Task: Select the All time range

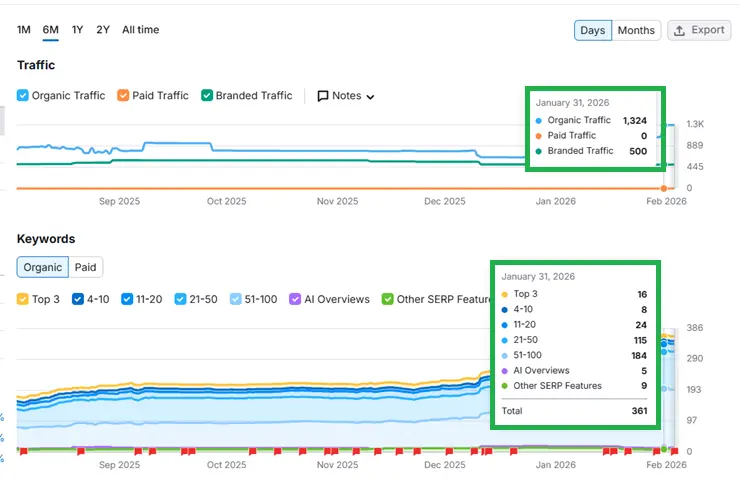Action: pos(140,30)
